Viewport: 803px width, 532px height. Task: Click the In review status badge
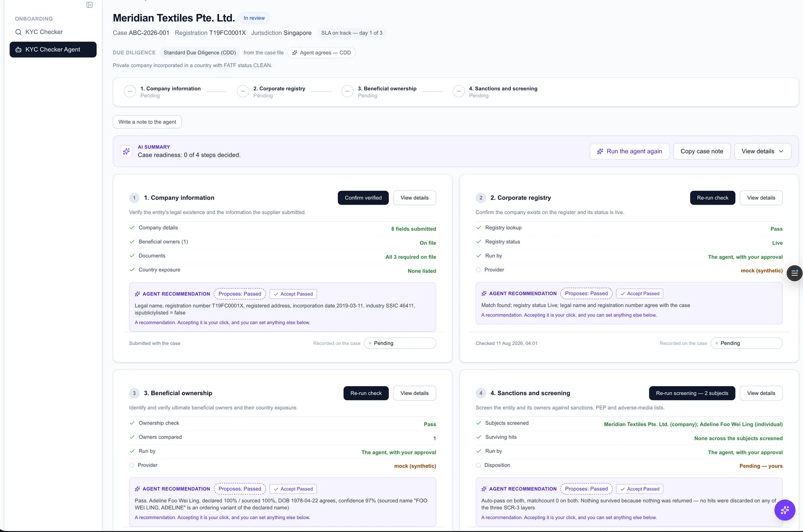[254, 18]
